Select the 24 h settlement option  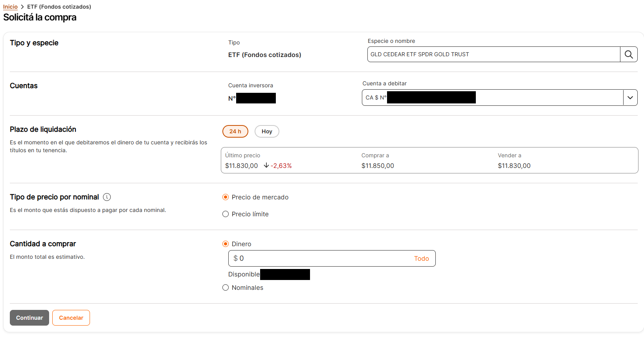point(235,131)
